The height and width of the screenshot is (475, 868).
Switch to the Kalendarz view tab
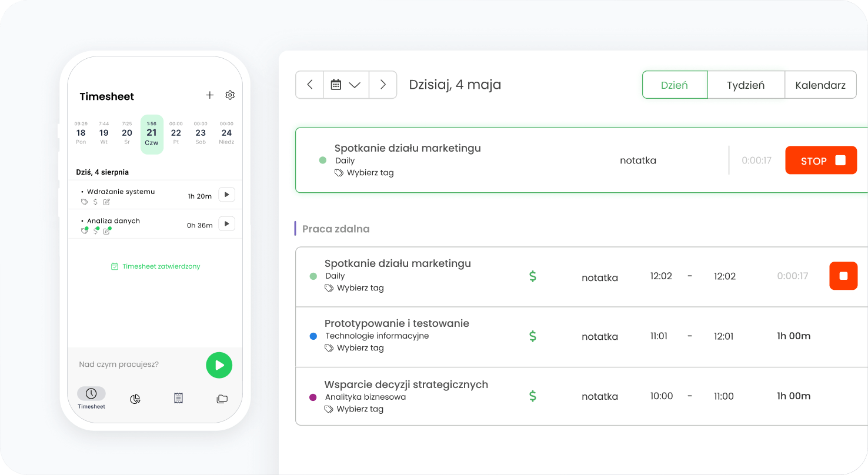coord(820,85)
